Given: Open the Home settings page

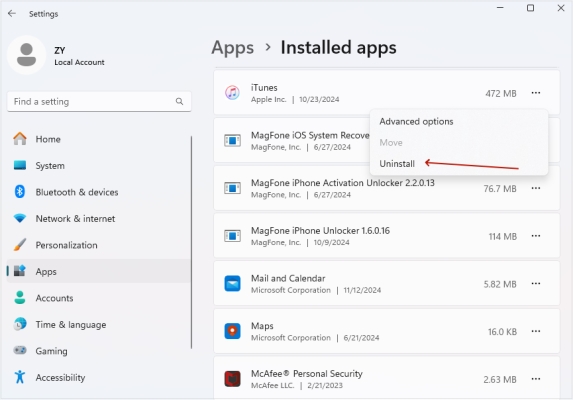Looking at the screenshot, I should tap(99, 139).
